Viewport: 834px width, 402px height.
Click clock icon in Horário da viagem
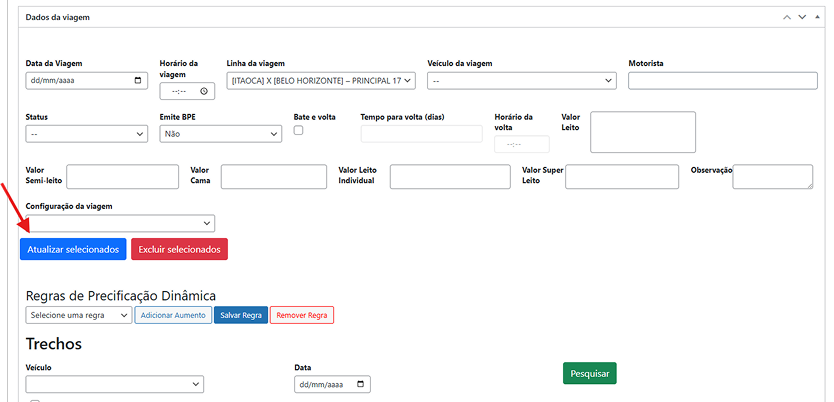tap(204, 91)
